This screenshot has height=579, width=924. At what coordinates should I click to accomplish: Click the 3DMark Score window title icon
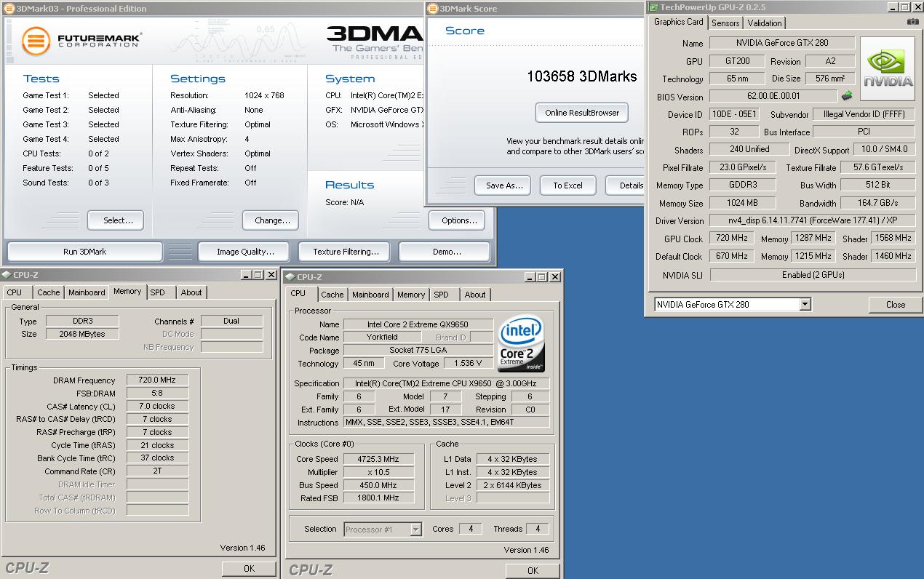coord(433,9)
